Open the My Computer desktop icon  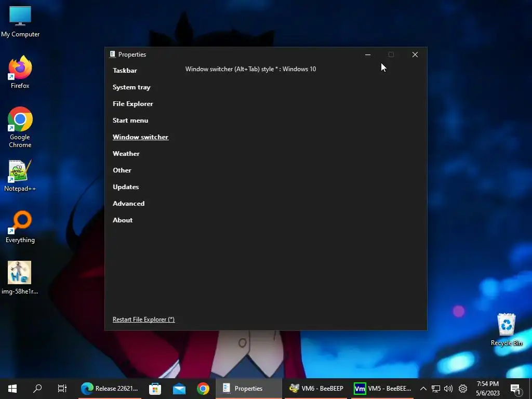20,22
